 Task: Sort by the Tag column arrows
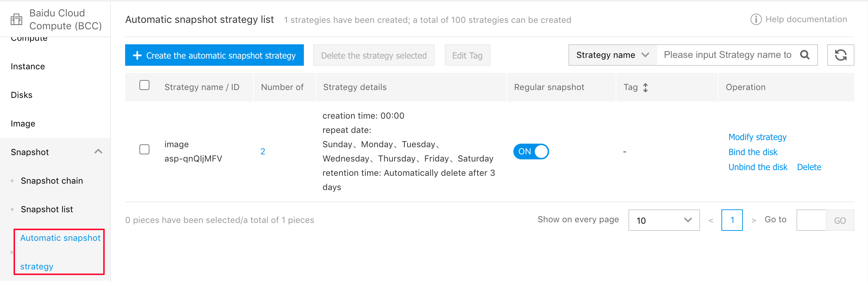point(645,88)
